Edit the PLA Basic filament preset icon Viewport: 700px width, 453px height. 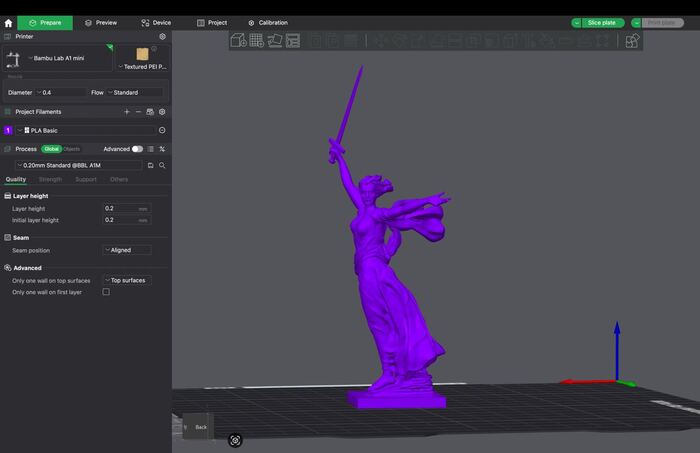(x=162, y=130)
